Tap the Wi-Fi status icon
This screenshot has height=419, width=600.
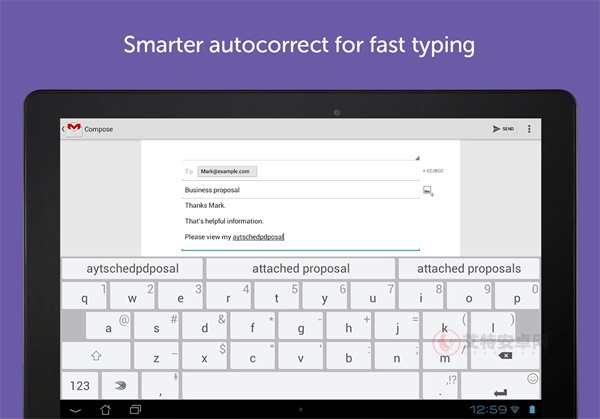pyautogui.click(x=515, y=410)
